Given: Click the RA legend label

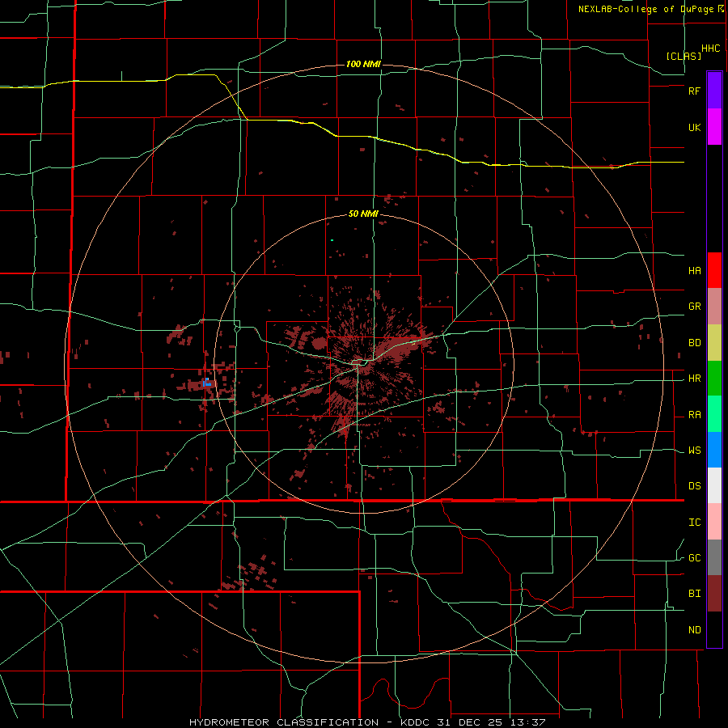Looking at the screenshot, I should pos(694,415).
